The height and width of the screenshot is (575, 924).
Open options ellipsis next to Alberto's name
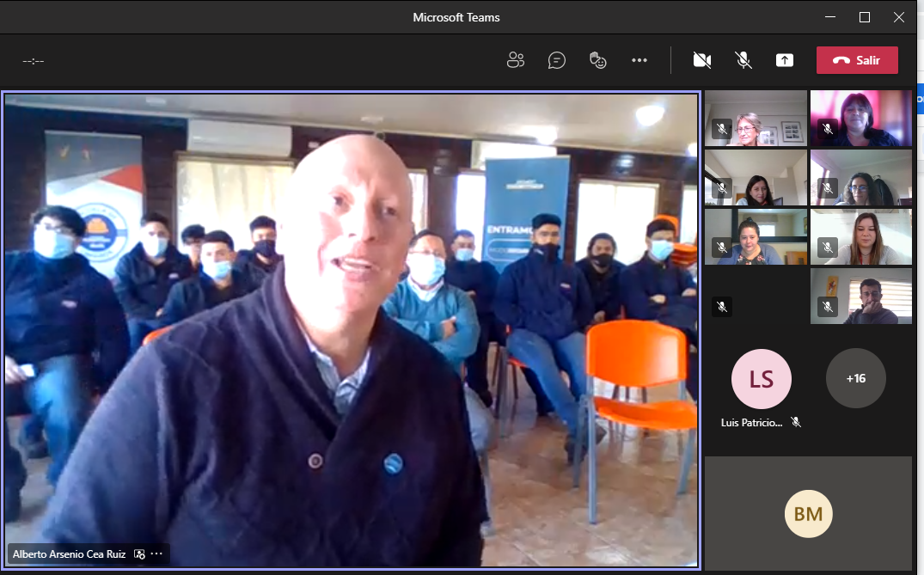coord(156,554)
